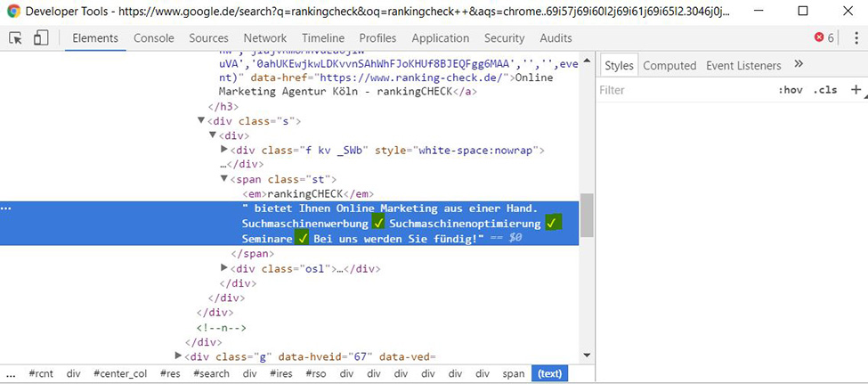
Task: Click the Filter styles input field
Action: coord(685,90)
